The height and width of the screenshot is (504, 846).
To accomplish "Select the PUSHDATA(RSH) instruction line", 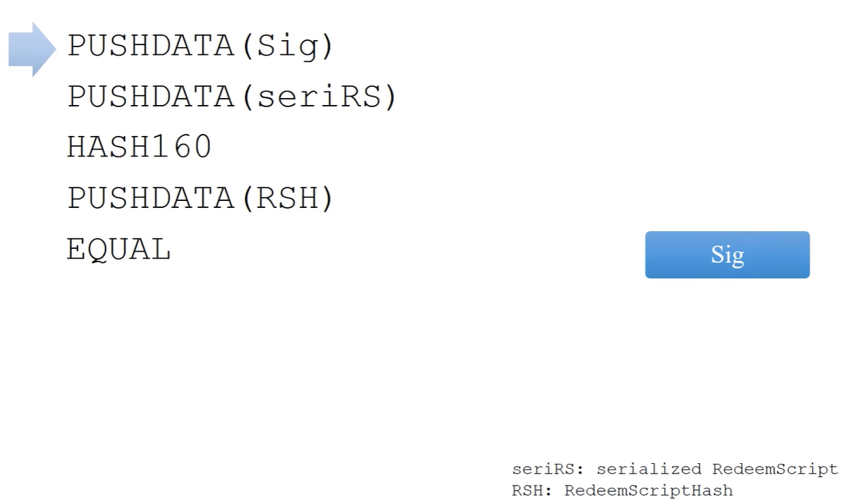I will coord(200,198).
